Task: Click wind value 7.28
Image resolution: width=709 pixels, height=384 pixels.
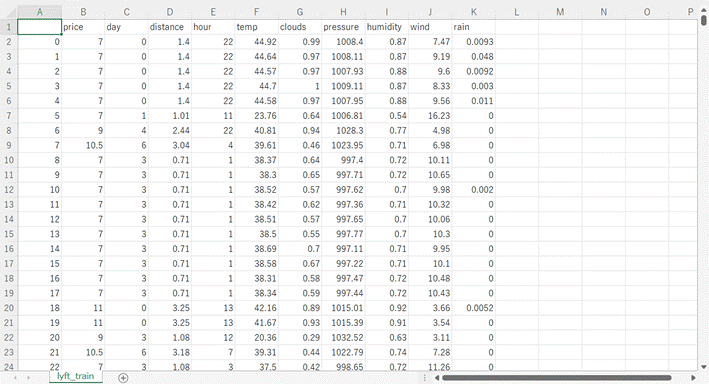Action: pos(430,352)
